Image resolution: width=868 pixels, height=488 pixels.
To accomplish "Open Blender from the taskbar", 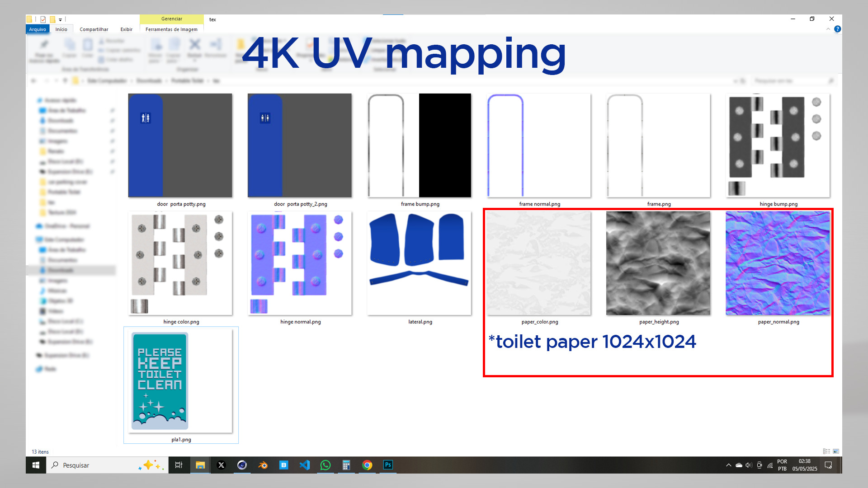I will pos(263,465).
